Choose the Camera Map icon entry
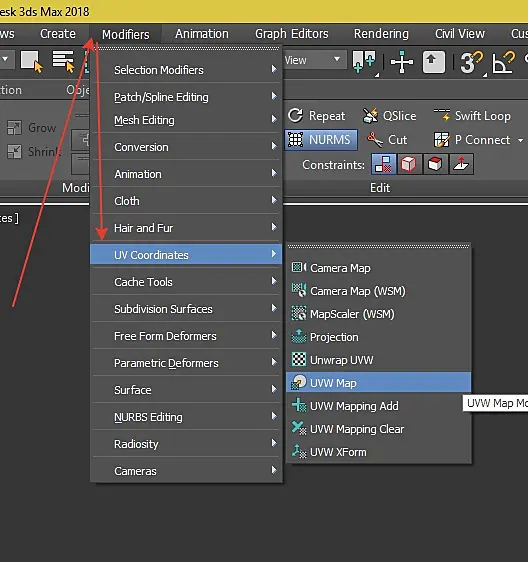Viewport: 528px width, 562px height. [x=299, y=267]
